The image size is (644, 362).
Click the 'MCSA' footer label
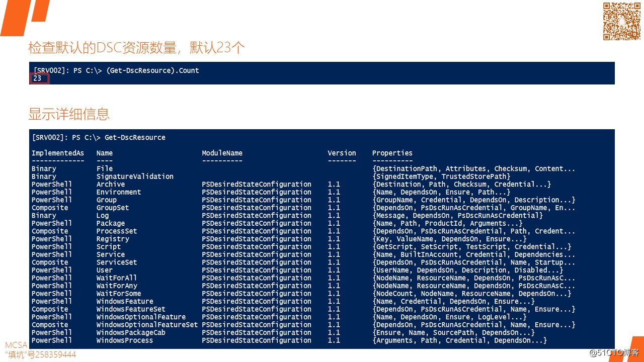pyautogui.click(x=16, y=345)
